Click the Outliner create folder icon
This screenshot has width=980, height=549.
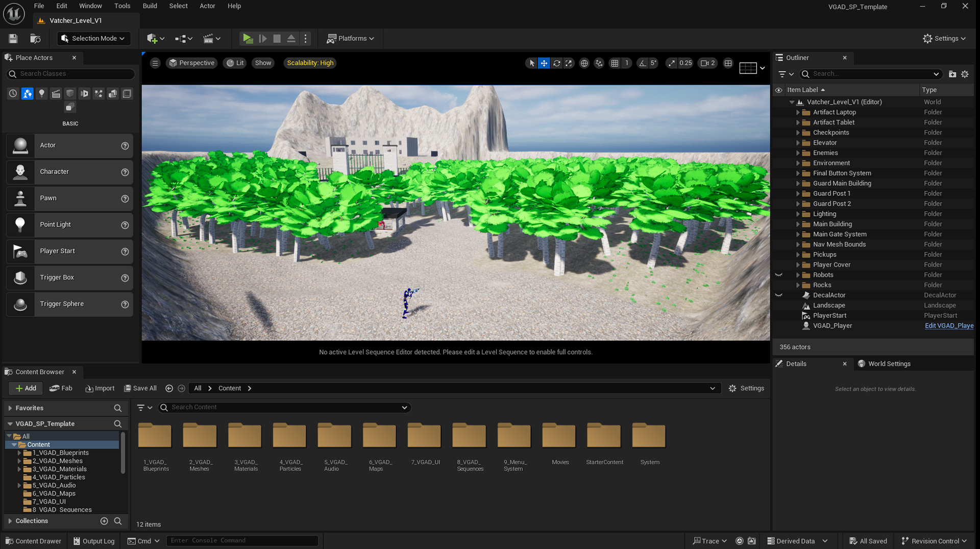click(952, 74)
